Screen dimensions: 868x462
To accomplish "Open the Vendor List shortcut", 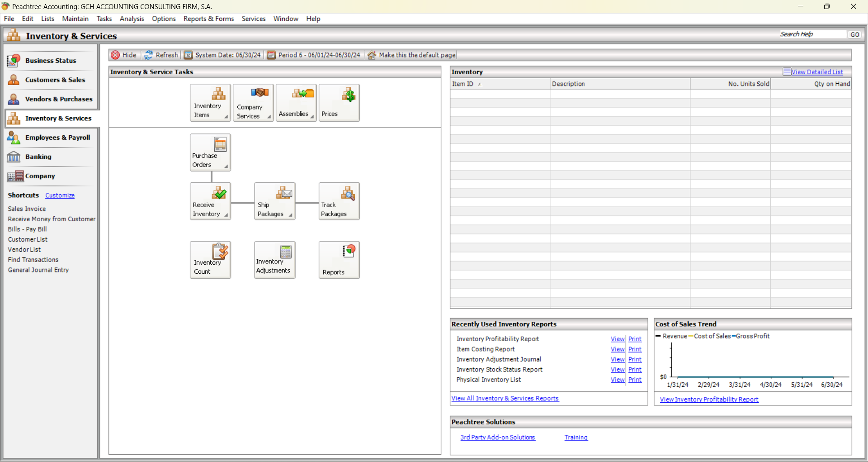I will coord(24,250).
